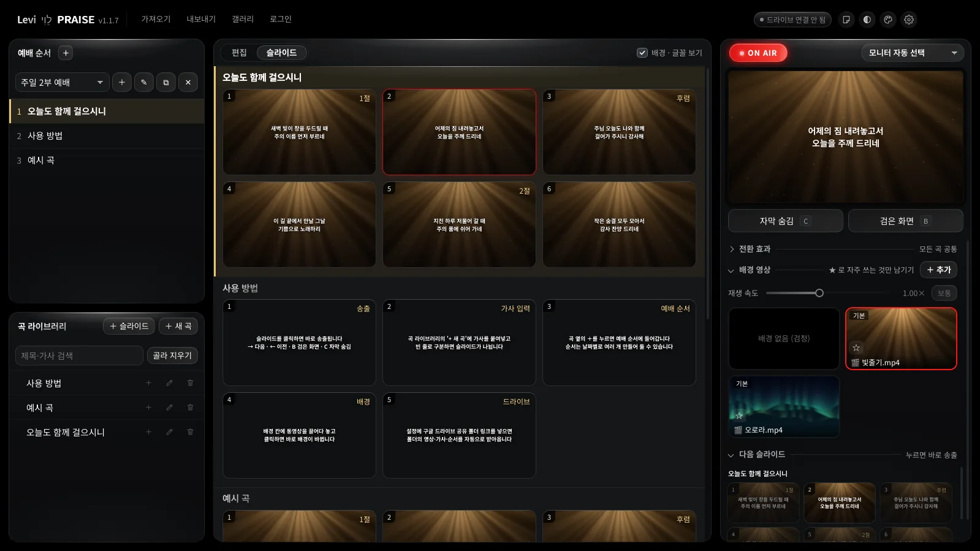The image size is (980, 551).
Task: Switch to the 편집 tab
Action: coord(239,53)
